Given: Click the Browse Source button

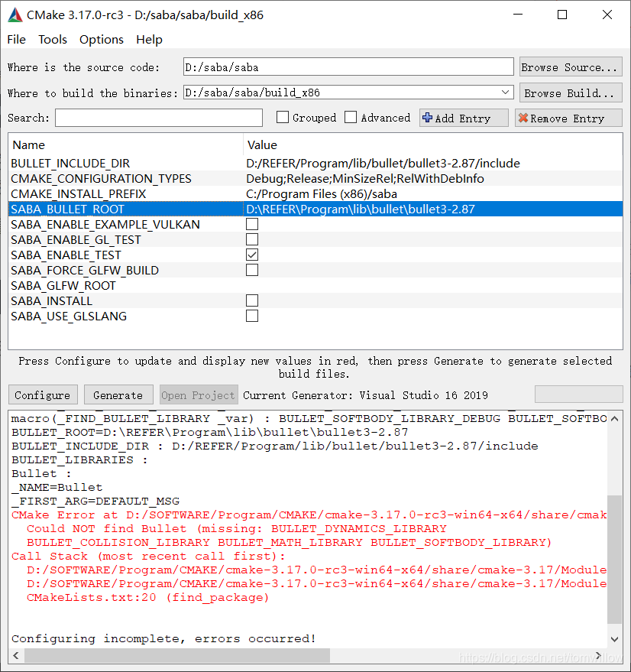Looking at the screenshot, I should [571, 67].
